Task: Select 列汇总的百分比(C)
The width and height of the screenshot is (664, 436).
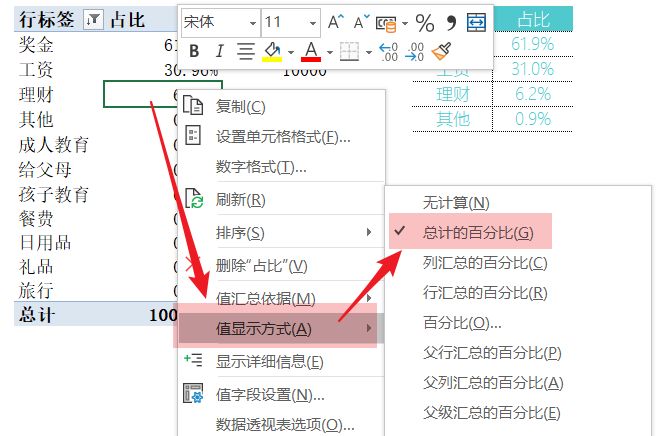Action: [x=485, y=263]
